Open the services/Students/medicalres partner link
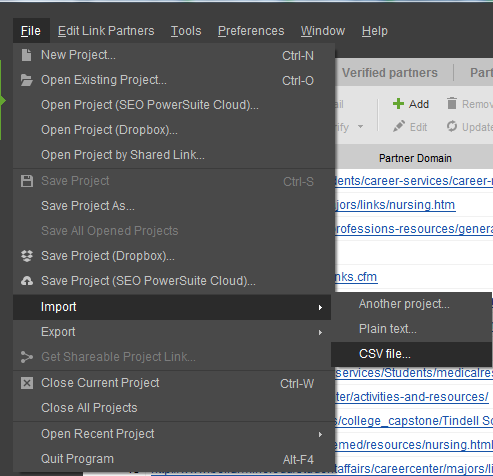The image size is (493, 476). pyautogui.click(x=413, y=373)
